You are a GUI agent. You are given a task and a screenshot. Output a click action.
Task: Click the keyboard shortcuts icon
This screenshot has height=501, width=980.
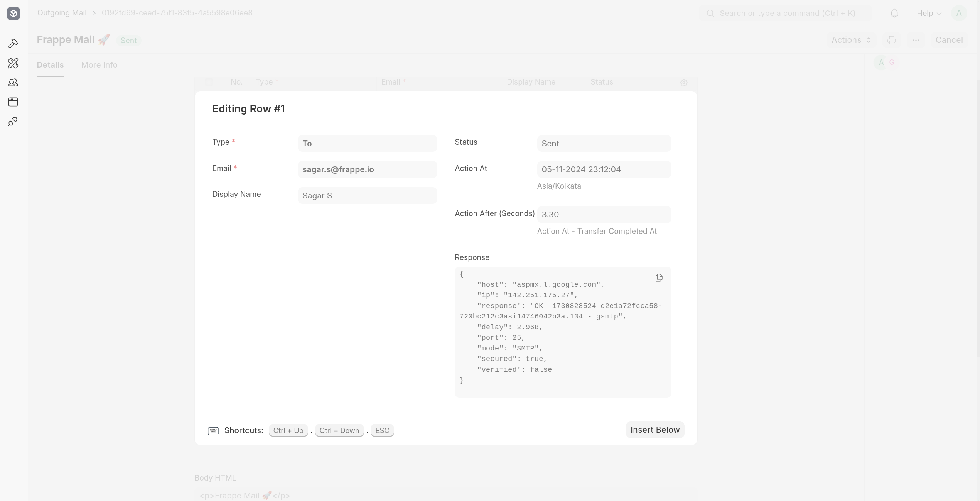(x=213, y=431)
